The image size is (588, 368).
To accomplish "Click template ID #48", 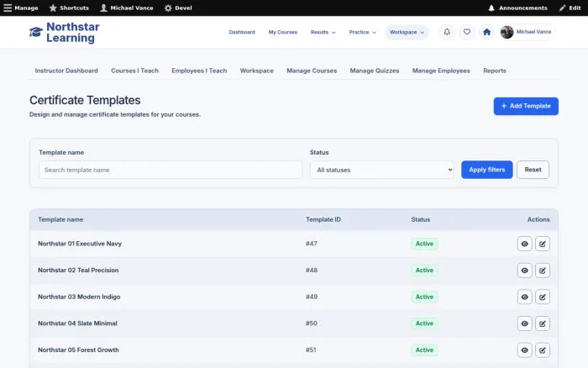I will tap(312, 271).
